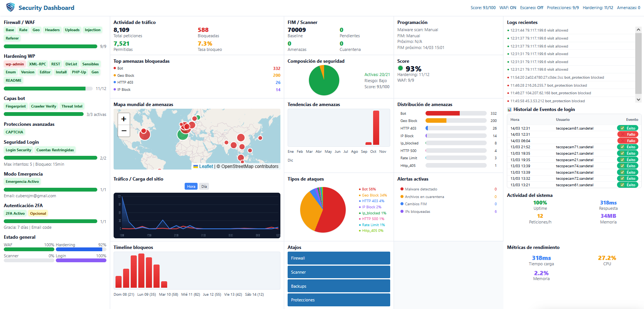Click the Score 93/100 header stat
This screenshot has width=644, height=309.
pos(483,8)
